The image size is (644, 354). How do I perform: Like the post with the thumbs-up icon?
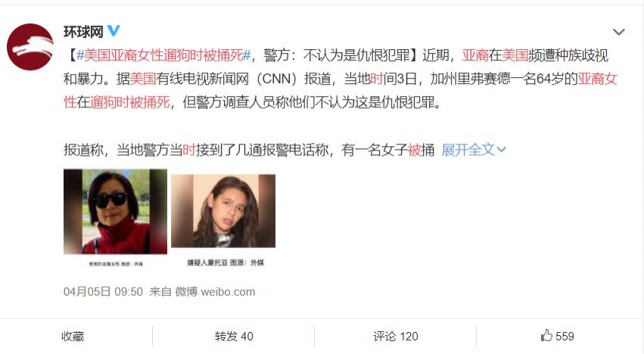click(x=546, y=336)
